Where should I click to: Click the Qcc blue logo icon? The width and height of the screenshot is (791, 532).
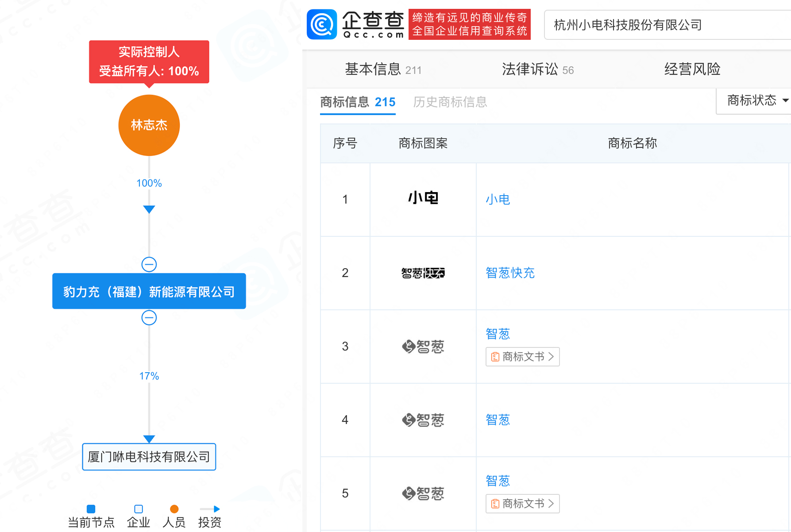[322, 24]
